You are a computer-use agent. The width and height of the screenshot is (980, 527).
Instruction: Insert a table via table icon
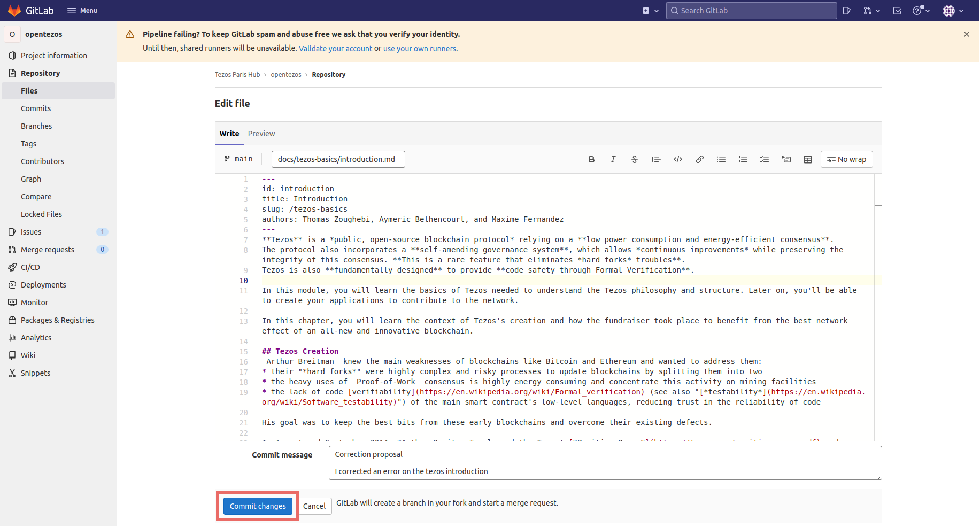point(807,159)
